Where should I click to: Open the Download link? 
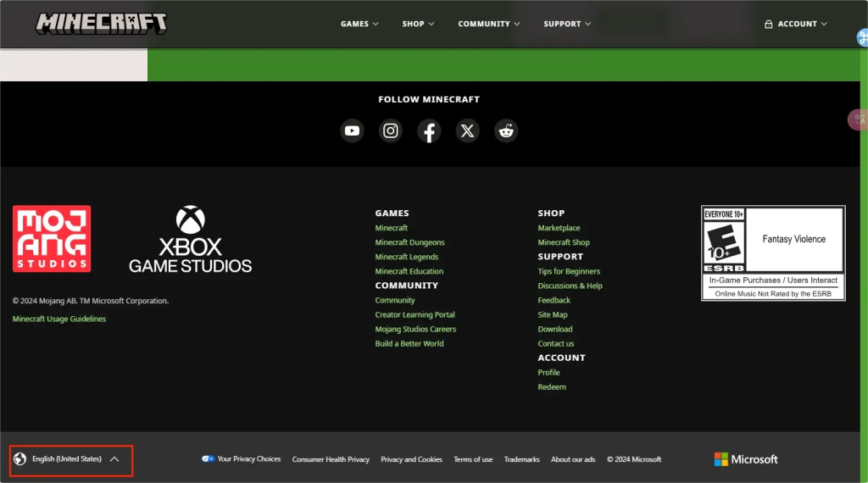(555, 329)
